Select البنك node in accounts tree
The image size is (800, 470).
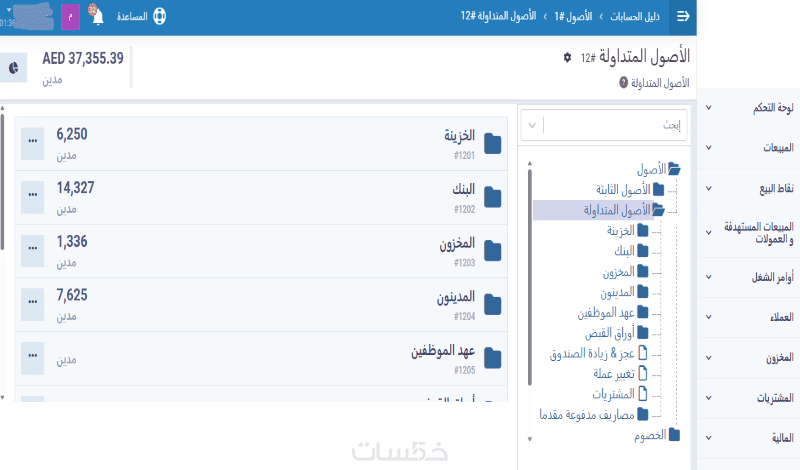(624, 251)
